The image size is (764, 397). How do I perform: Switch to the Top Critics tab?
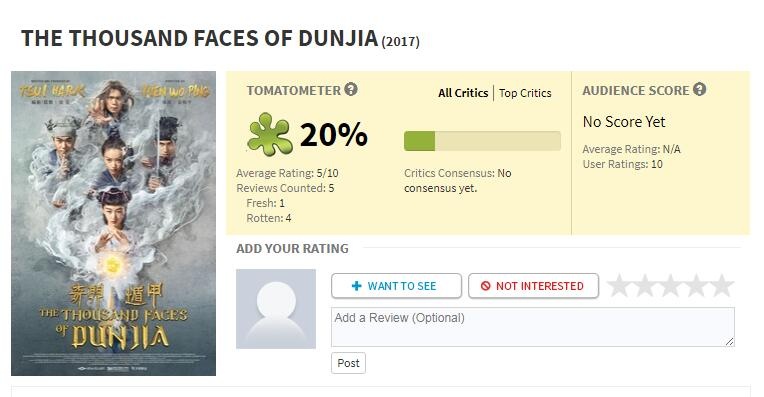[525, 93]
